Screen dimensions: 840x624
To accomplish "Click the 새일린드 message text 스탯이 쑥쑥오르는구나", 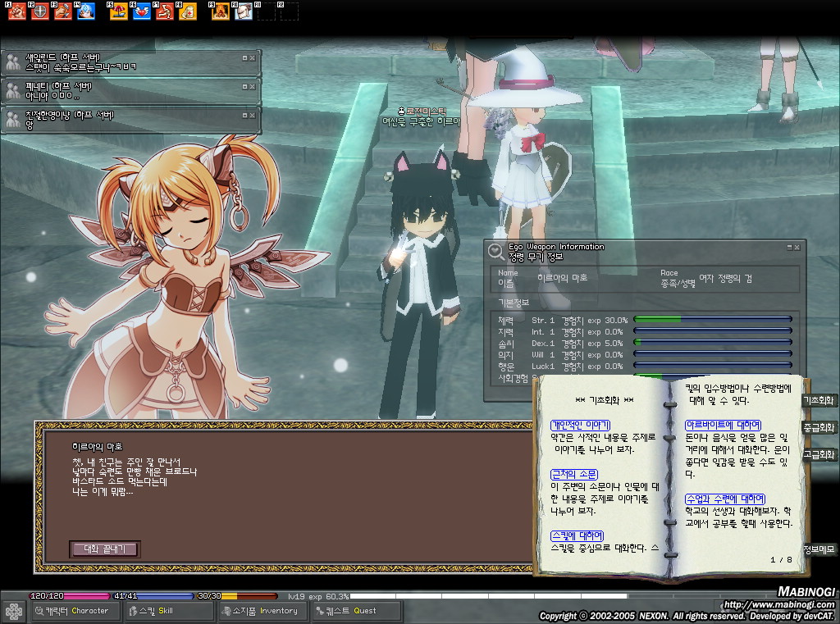I will tap(80, 67).
